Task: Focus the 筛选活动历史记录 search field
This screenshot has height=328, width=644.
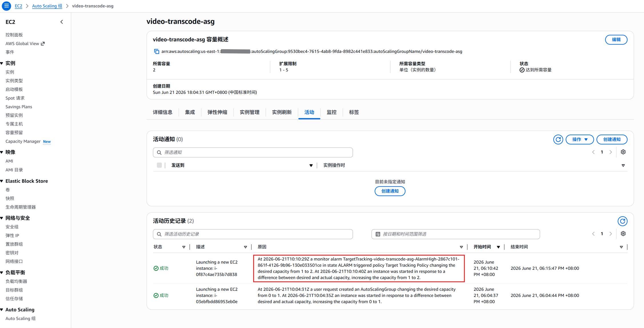Action: click(253, 234)
